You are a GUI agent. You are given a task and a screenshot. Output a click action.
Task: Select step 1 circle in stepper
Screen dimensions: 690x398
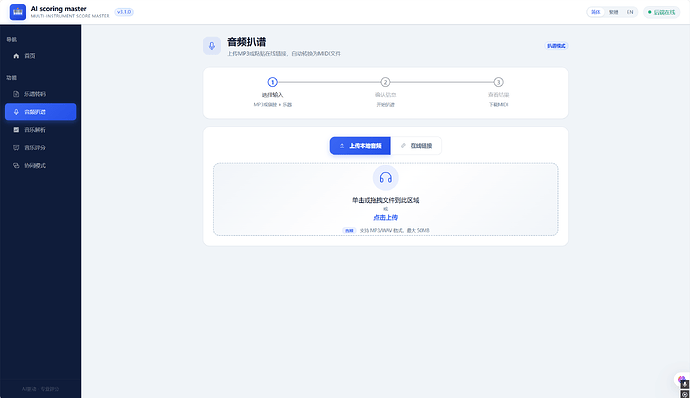(272, 82)
